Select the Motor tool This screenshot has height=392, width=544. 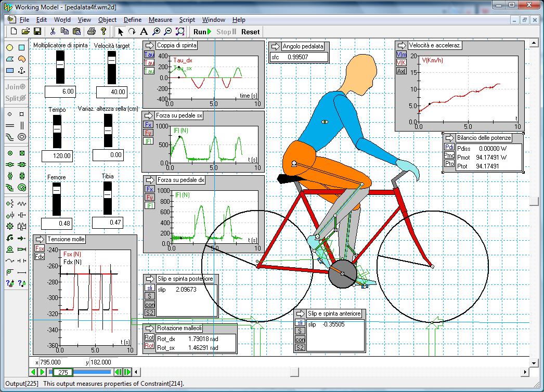[10, 250]
